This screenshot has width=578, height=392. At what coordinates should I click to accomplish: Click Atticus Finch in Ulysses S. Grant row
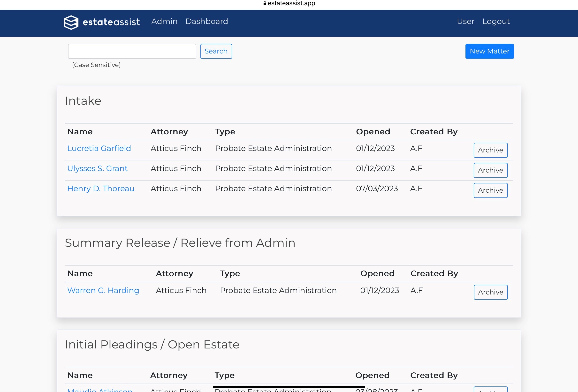(x=176, y=168)
